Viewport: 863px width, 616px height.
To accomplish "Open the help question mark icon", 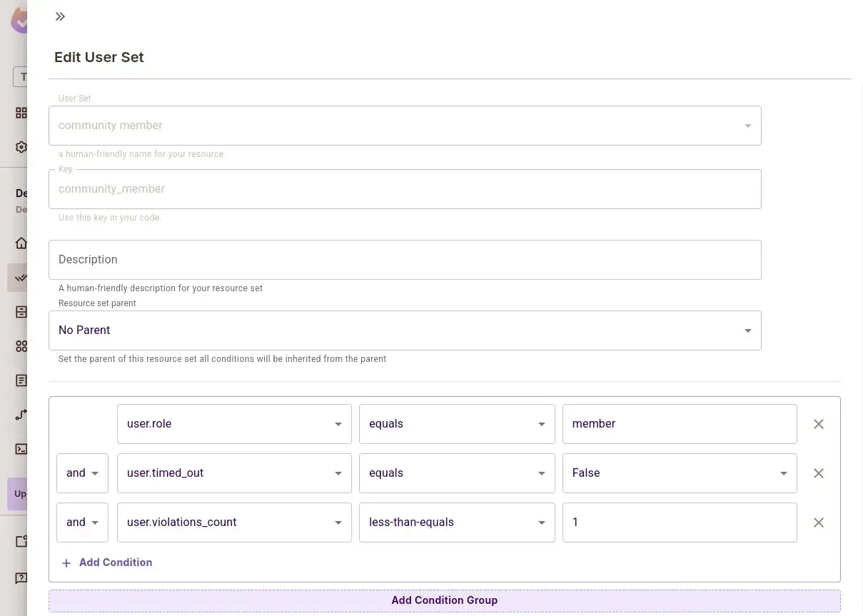I will coord(21,577).
